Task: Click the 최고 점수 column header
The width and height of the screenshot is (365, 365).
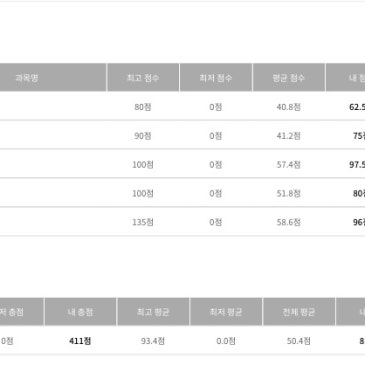Action: [x=143, y=78]
